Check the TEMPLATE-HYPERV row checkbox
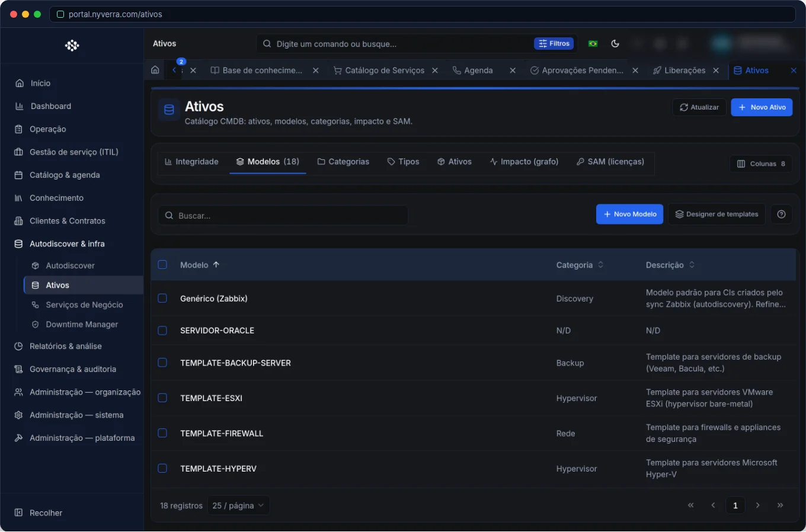The image size is (806, 532). [x=162, y=468]
